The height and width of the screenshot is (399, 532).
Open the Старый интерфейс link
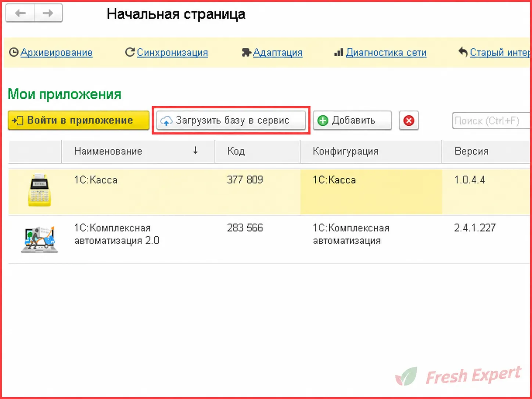click(500, 53)
